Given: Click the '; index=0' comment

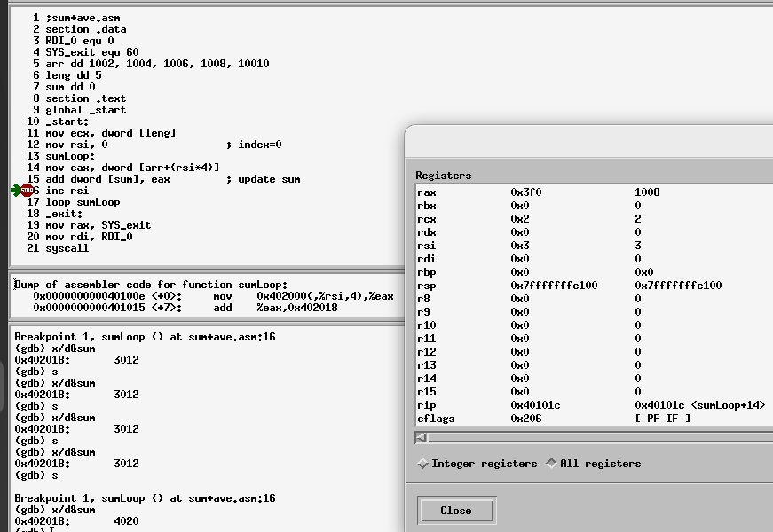Looking at the screenshot, I should pyautogui.click(x=254, y=145).
